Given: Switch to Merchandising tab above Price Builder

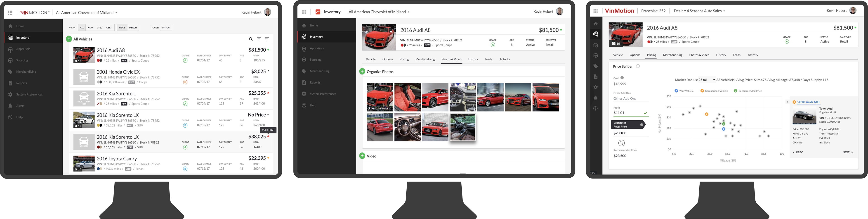Looking at the screenshot, I should coord(672,55).
